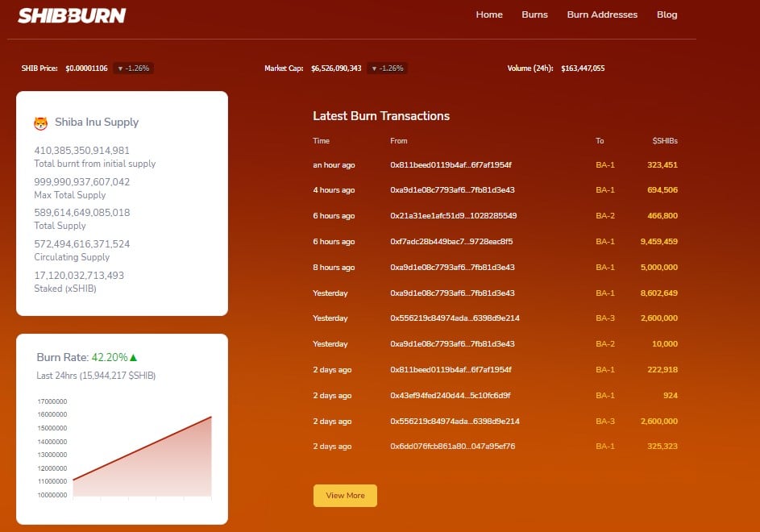Screen dimensions: 760x532
Task: Click the To column header
Action: point(600,140)
